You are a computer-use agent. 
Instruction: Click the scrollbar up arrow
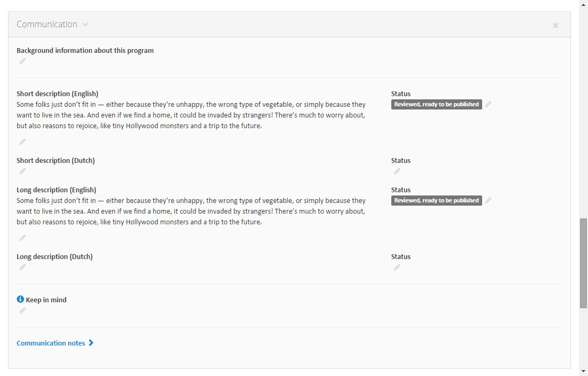583,4
